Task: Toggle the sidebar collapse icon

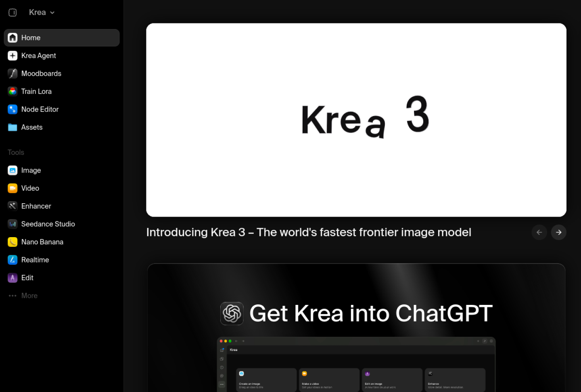Action: (x=13, y=13)
